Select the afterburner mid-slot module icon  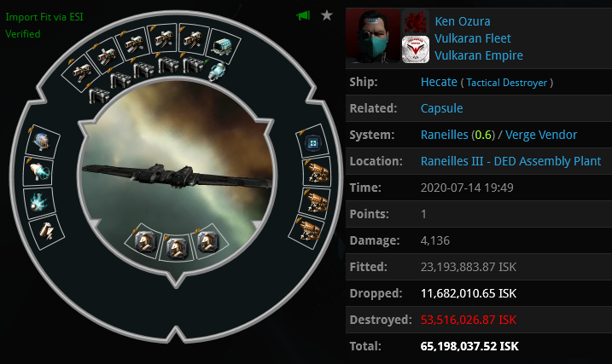click(x=41, y=141)
